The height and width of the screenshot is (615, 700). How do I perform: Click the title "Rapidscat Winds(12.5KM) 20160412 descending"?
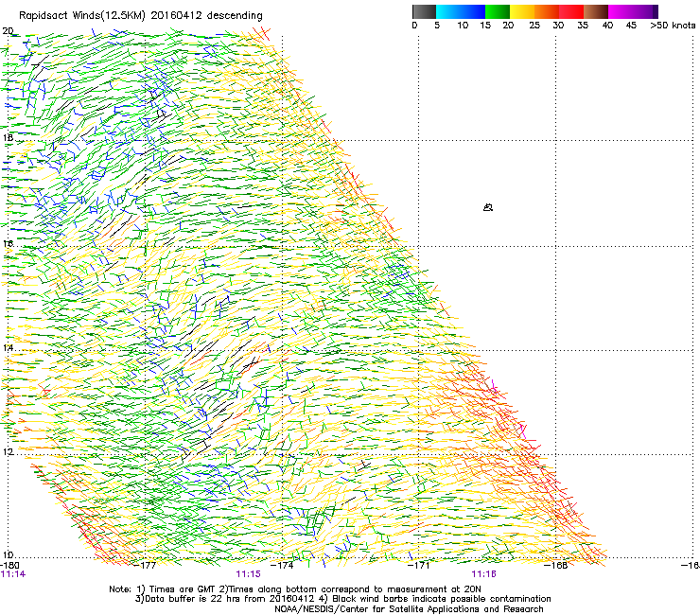(x=141, y=16)
